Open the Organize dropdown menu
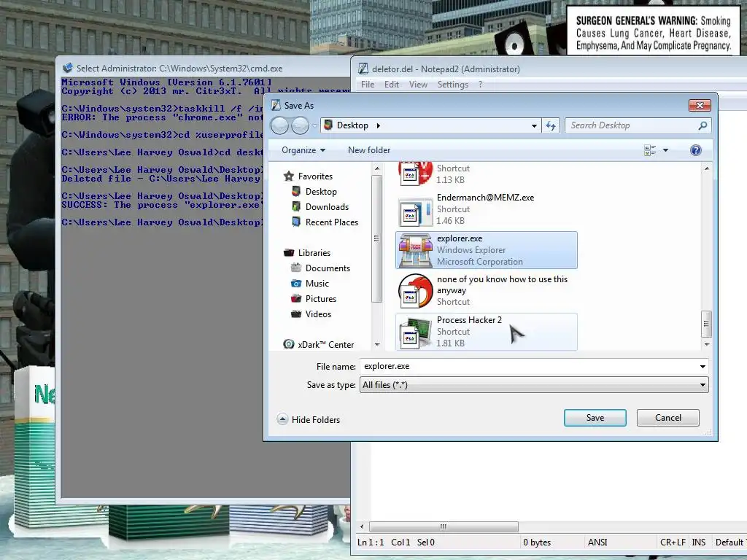 click(x=303, y=150)
